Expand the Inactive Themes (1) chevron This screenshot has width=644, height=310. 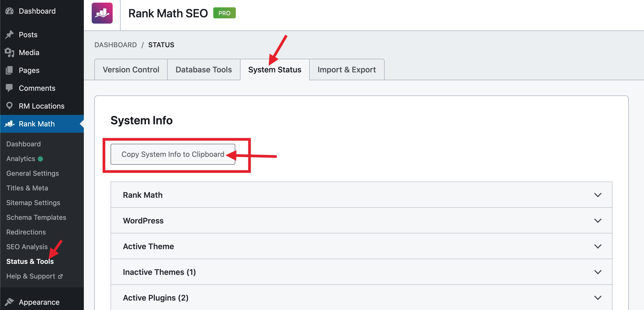[x=598, y=272]
